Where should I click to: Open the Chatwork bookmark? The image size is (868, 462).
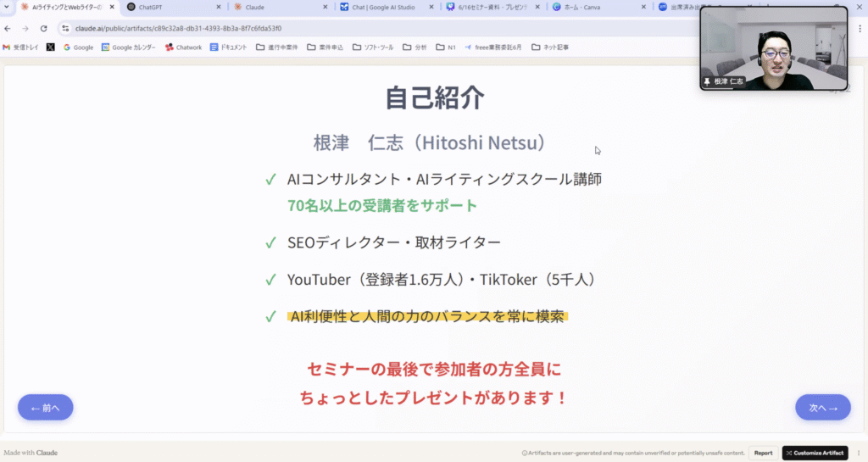click(183, 47)
